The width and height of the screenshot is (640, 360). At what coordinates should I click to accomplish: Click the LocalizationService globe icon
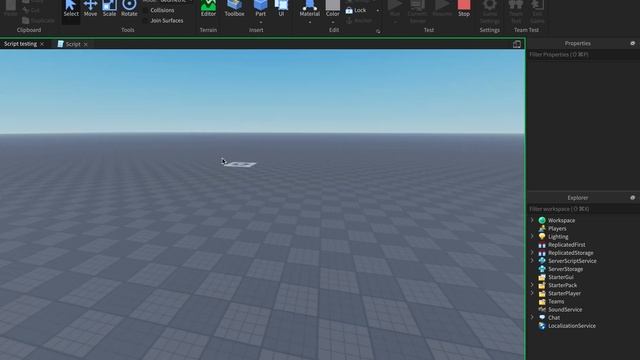(542, 326)
